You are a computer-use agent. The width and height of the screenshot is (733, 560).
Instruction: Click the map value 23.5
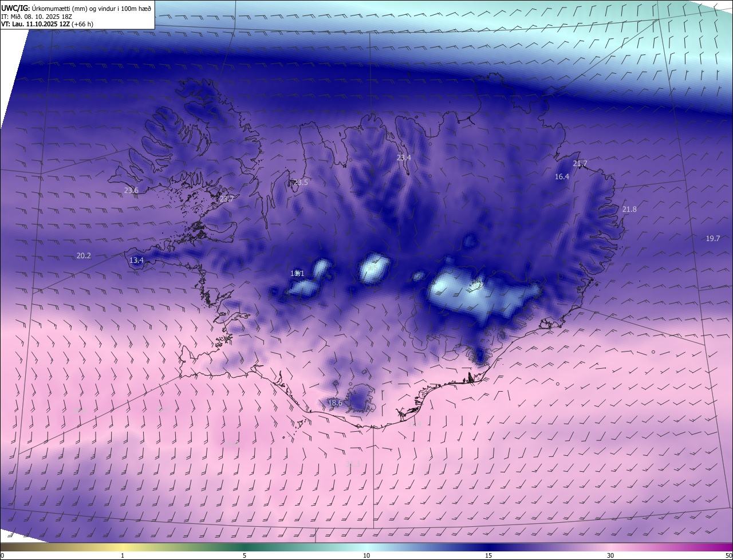tap(301, 182)
